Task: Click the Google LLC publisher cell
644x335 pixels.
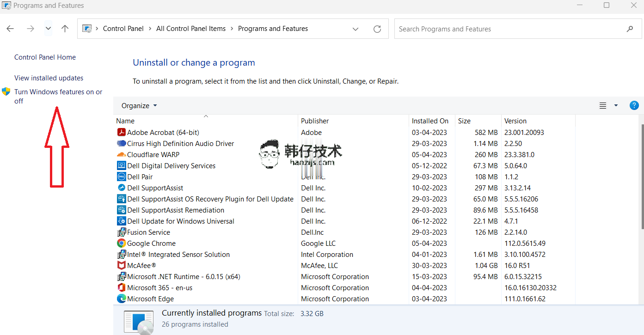Action: point(319,244)
